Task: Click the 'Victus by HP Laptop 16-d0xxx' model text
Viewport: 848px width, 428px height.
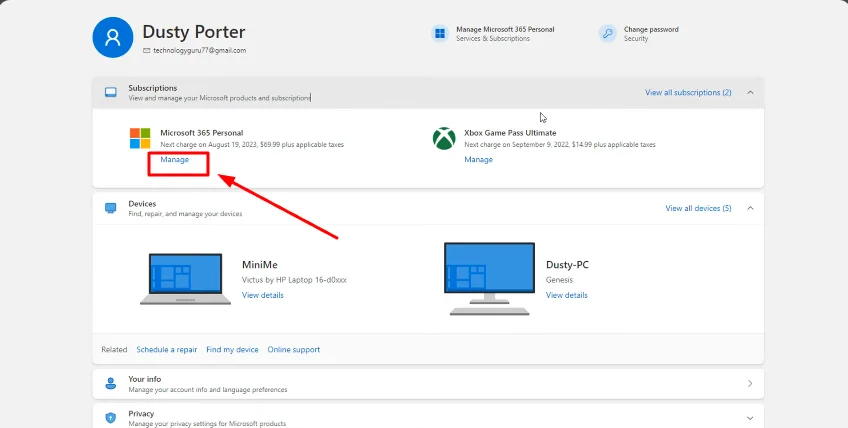Action: pyautogui.click(x=294, y=280)
